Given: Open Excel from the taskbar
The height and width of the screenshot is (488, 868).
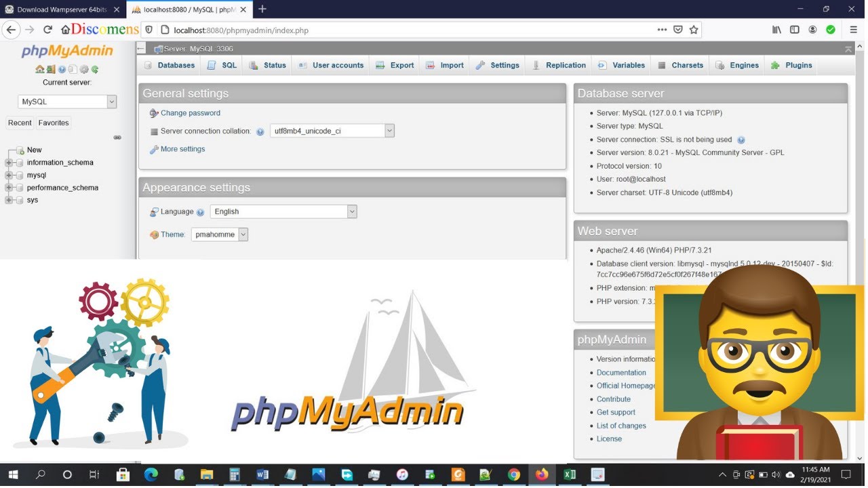Looking at the screenshot, I should point(570,474).
